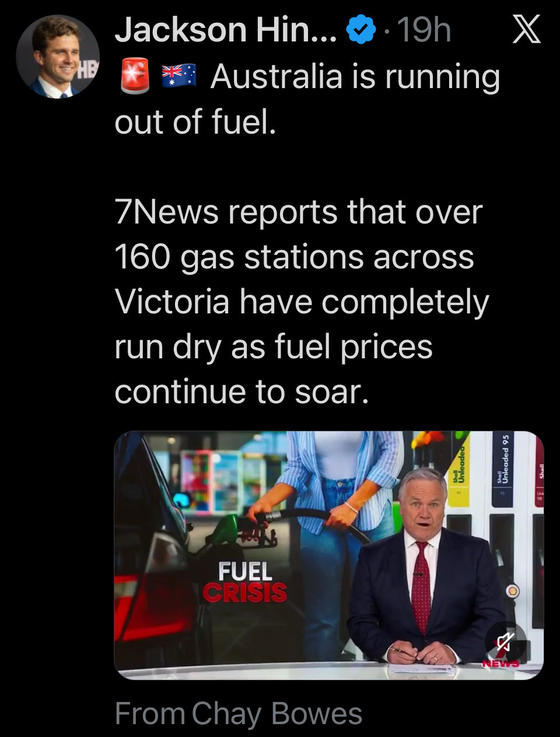Click the Australian flag emoji

[x=178, y=76]
